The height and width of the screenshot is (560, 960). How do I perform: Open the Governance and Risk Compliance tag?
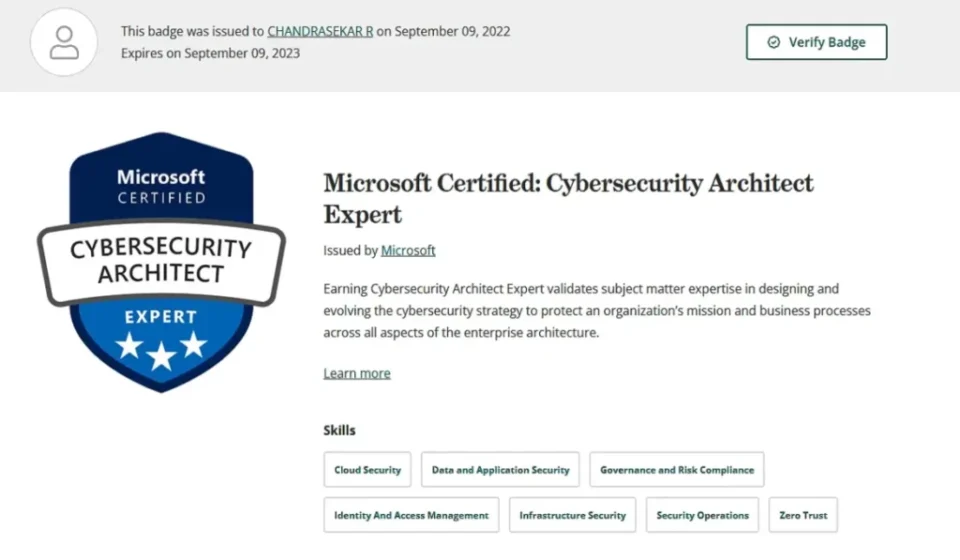click(676, 469)
